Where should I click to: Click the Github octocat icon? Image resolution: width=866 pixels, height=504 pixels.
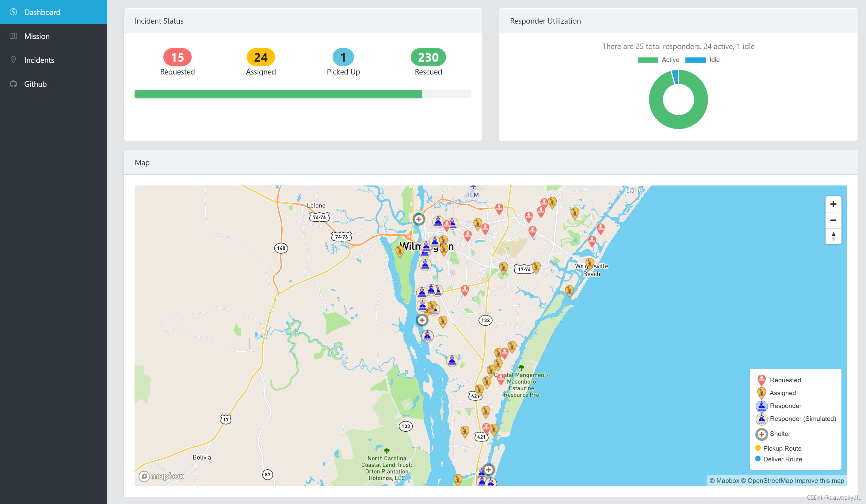coord(13,84)
